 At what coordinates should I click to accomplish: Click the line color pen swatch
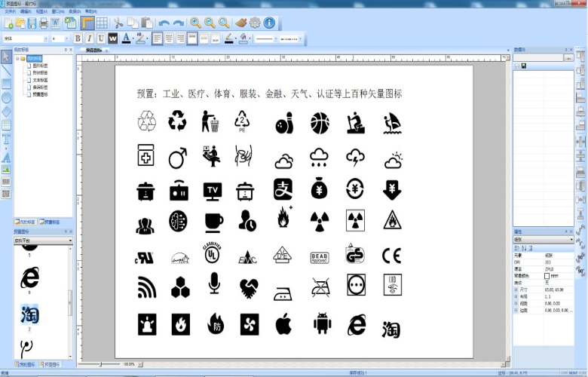click(x=228, y=38)
